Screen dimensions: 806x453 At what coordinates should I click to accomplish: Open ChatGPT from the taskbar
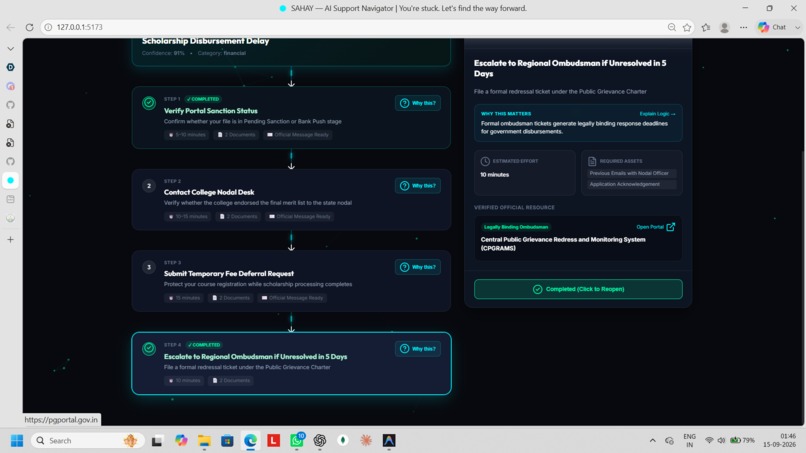point(320,441)
